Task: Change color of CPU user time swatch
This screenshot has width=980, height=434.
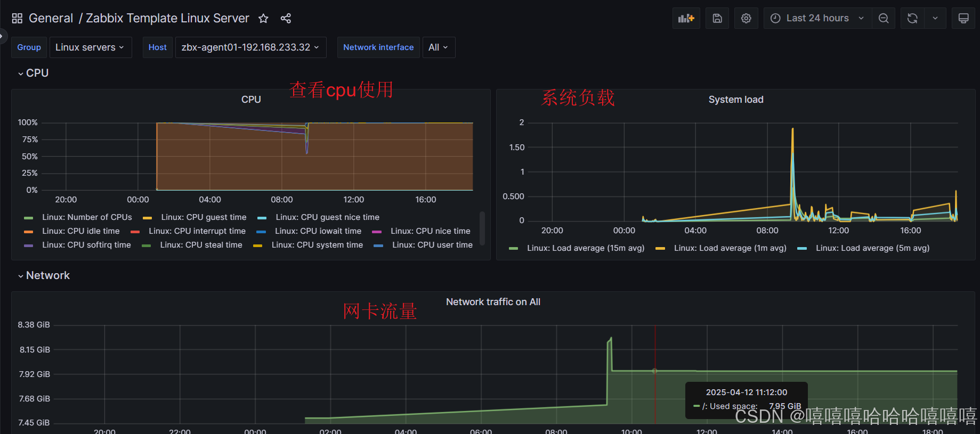Action: click(x=379, y=245)
